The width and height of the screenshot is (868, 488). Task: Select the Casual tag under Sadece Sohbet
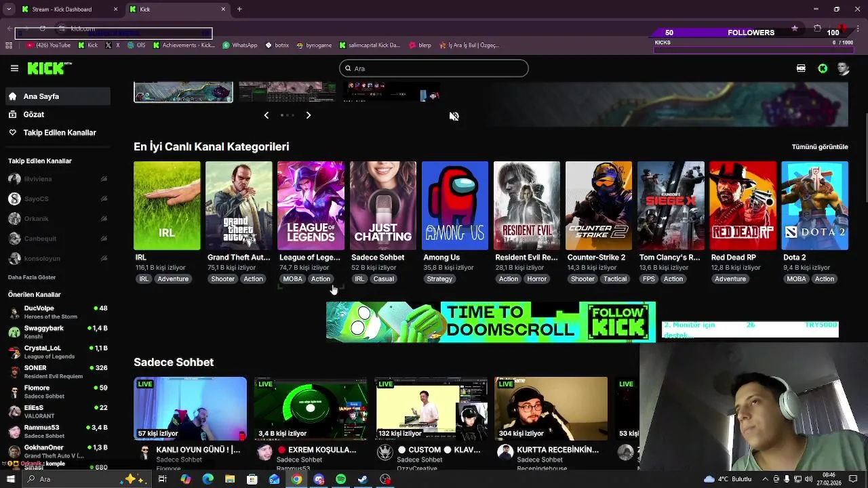click(x=383, y=279)
